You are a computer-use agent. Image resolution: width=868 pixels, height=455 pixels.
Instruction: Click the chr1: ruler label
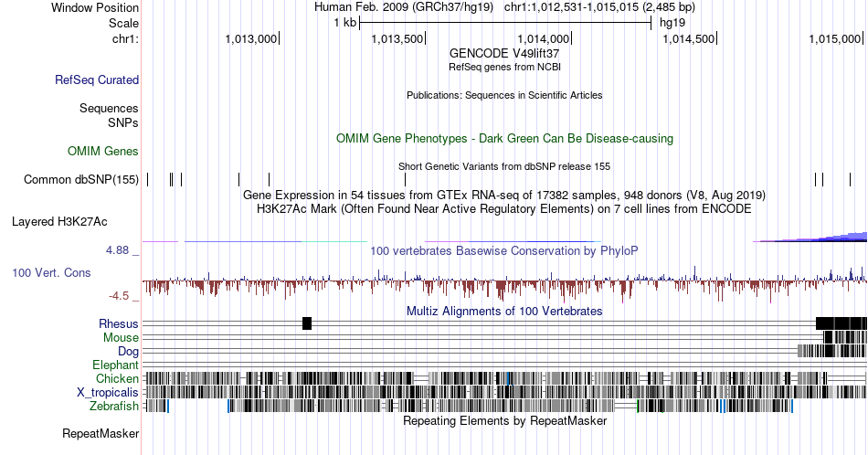coord(126,38)
